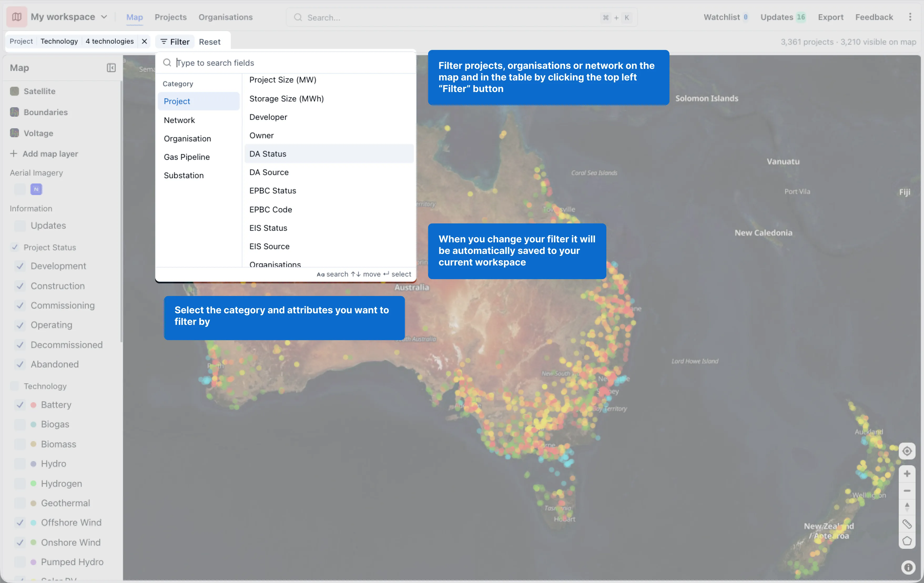The width and height of the screenshot is (924, 583).
Task: Click the Type to search fields input
Action: pyautogui.click(x=286, y=63)
